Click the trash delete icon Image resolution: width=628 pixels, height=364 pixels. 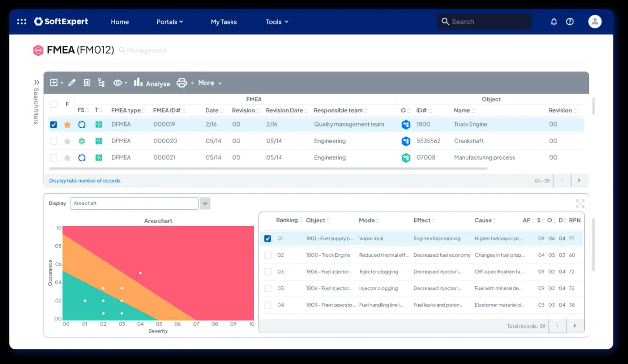tap(87, 82)
